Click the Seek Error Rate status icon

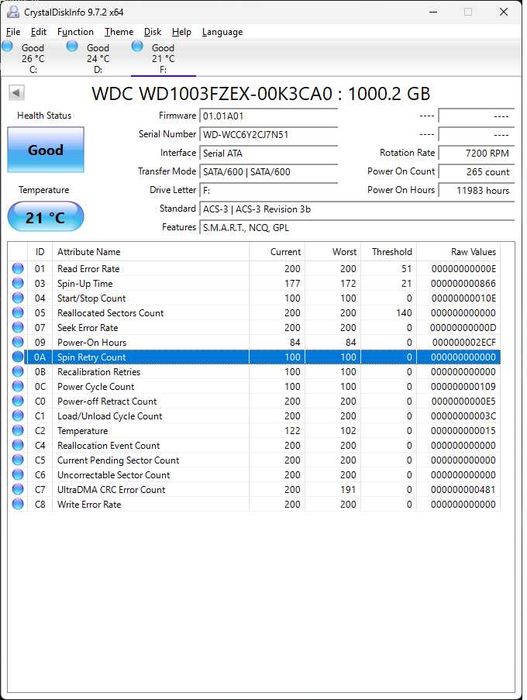(x=18, y=327)
